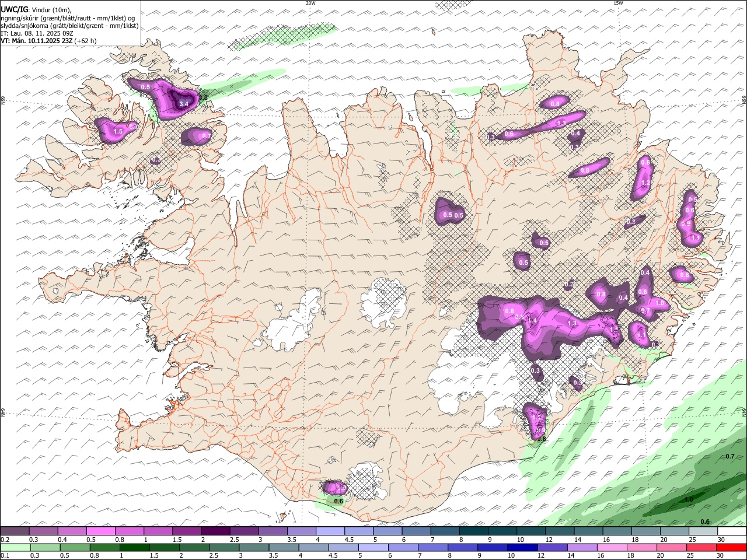Pick the white 30 mm snow legend swatch
Image resolution: width=747 pixels, height=560 pixels.
coord(731,531)
